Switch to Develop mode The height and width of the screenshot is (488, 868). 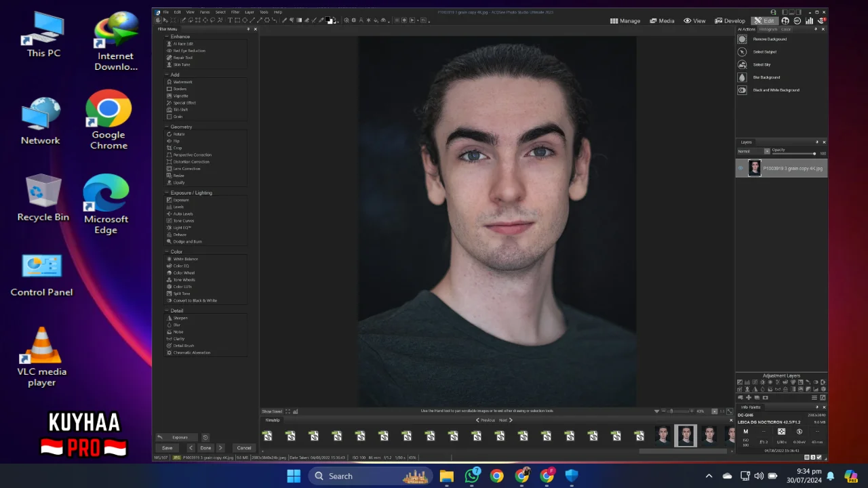pos(730,21)
